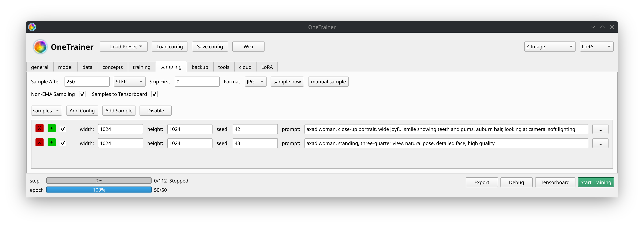Image resolution: width=644 pixels, height=228 pixels.
Task: Click the seed field containing 42
Action: pos(255,129)
